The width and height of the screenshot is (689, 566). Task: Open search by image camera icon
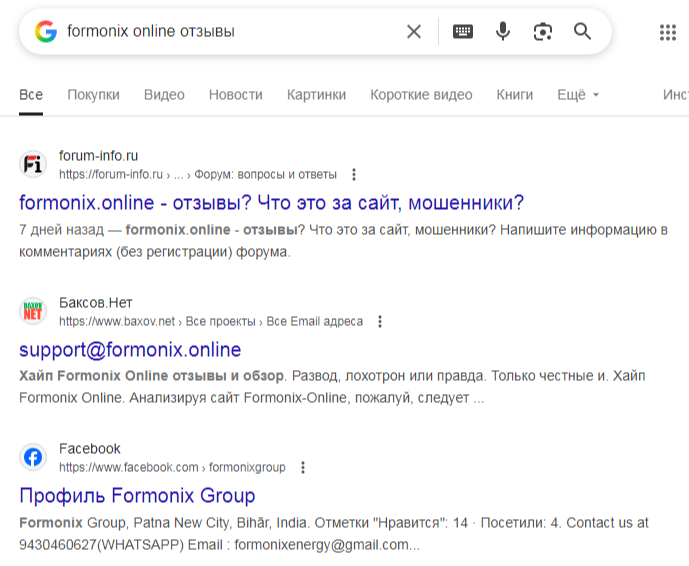point(543,32)
